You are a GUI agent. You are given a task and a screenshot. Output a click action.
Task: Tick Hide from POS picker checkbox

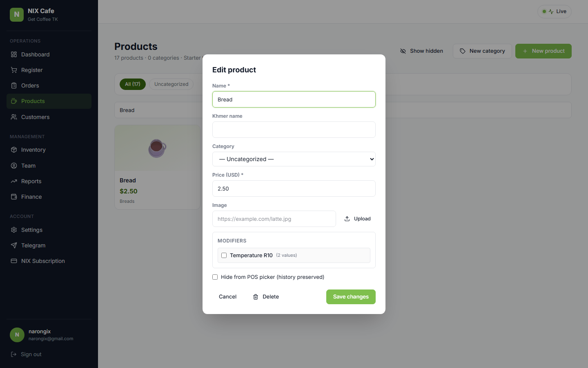click(x=215, y=277)
